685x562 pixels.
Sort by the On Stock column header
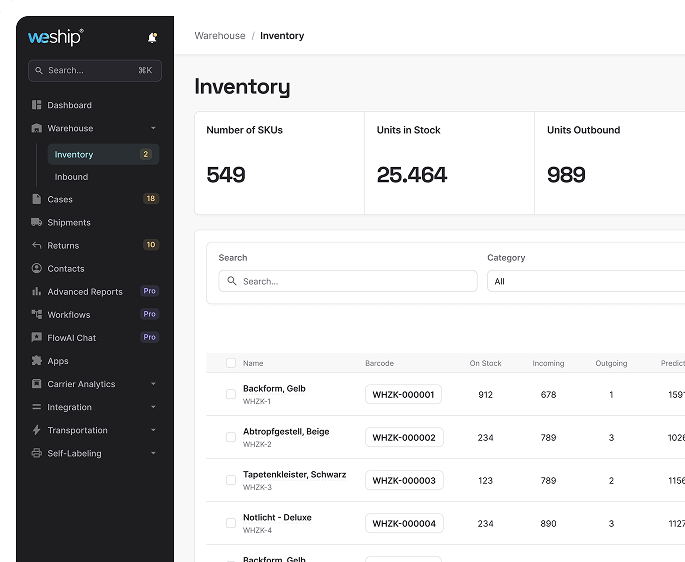(x=485, y=363)
